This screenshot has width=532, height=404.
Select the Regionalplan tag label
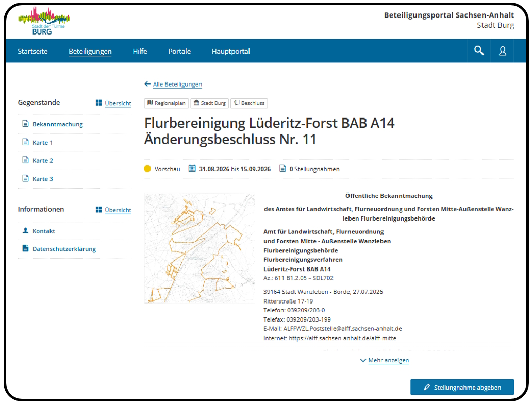click(170, 103)
